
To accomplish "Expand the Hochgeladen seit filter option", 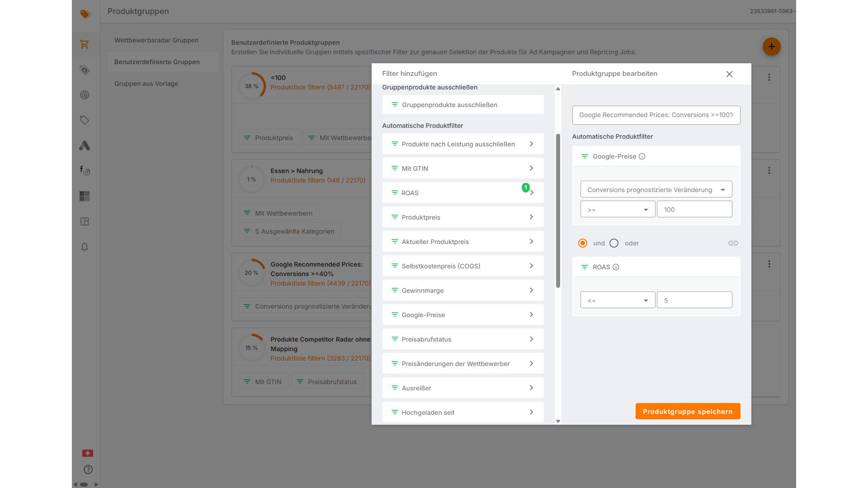I will [463, 412].
